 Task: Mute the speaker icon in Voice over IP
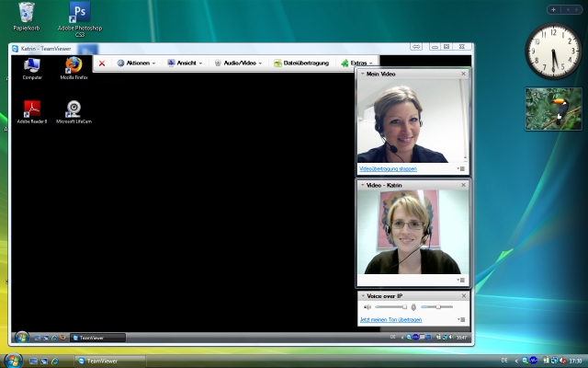click(367, 307)
